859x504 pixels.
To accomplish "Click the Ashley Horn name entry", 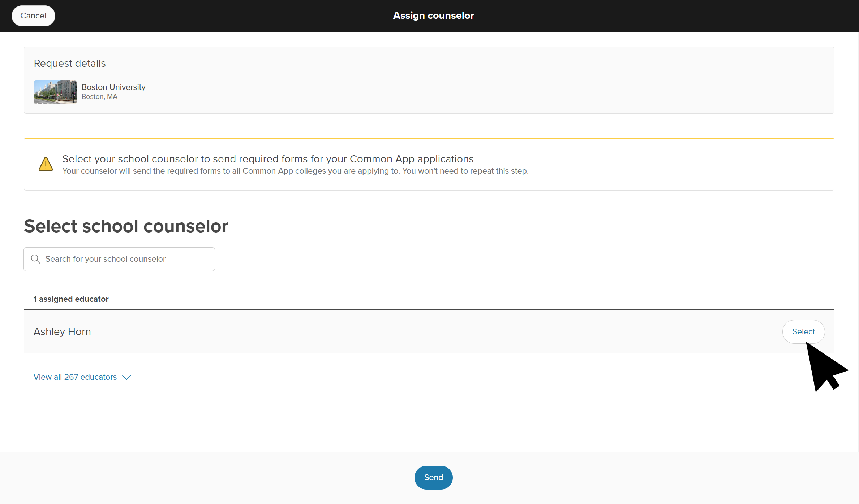I will pyautogui.click(x=62, y=331).
